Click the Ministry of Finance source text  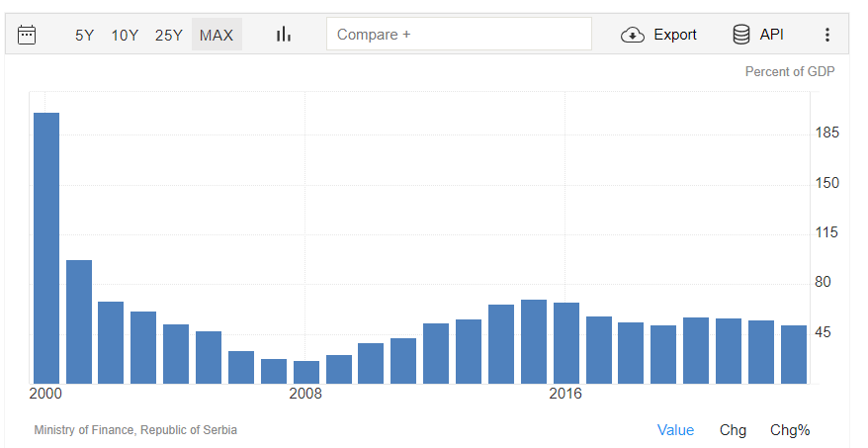(x=135, y=430)
